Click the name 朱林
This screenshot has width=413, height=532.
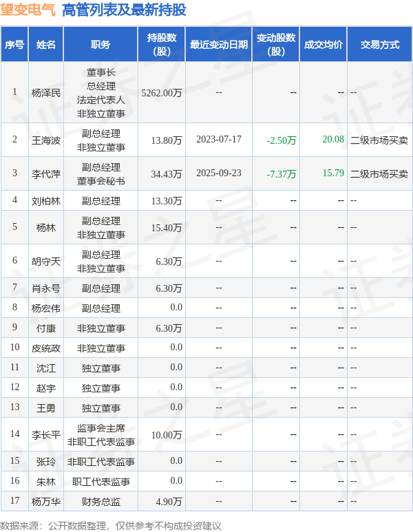point(46,482)
